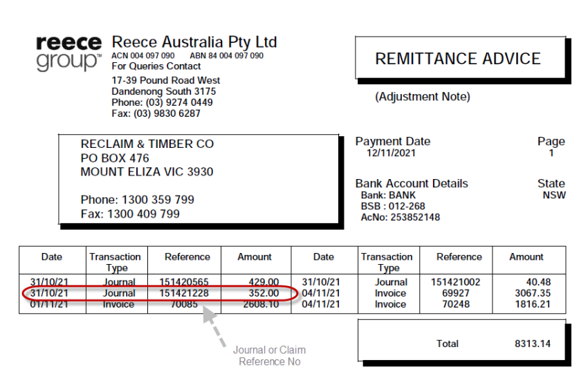Click the invoice reference 69927
This screenshot has width=588, height=376.
[459, 293]
